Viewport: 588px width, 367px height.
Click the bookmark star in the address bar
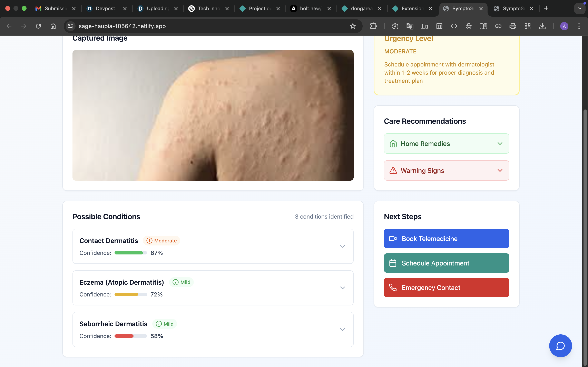pos(353,26)
